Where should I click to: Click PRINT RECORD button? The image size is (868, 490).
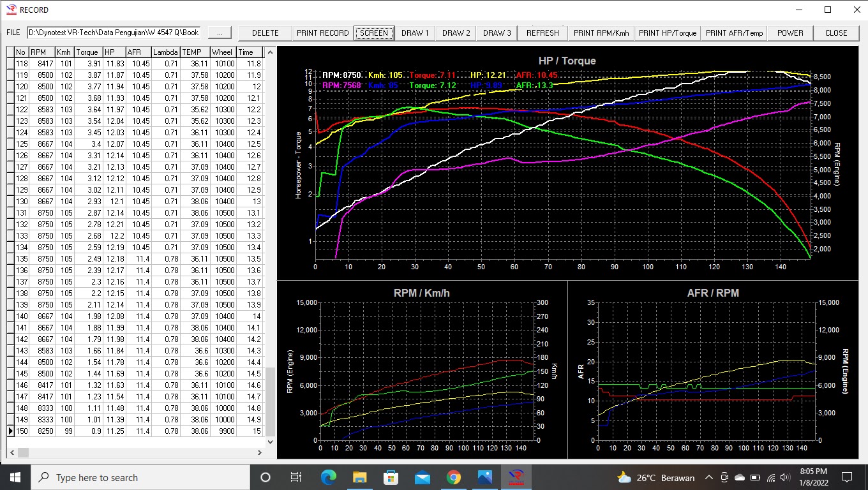pos(323,33)
